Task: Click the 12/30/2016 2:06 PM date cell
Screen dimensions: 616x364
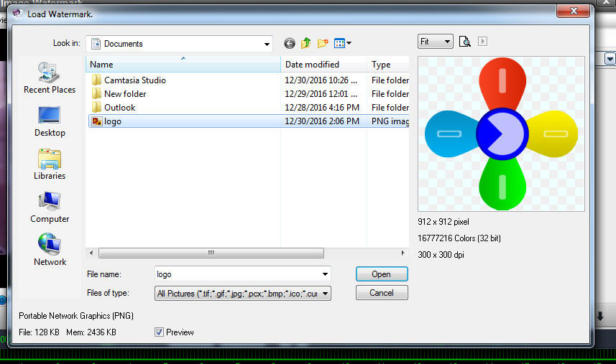Action: click(x=322, y=121)
